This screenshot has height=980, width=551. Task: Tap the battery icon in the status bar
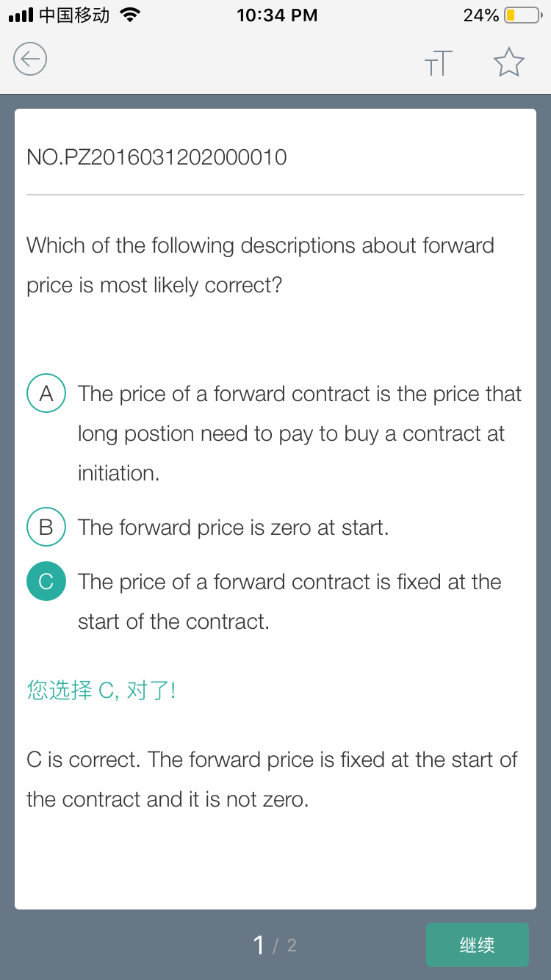tap(524, 15)
